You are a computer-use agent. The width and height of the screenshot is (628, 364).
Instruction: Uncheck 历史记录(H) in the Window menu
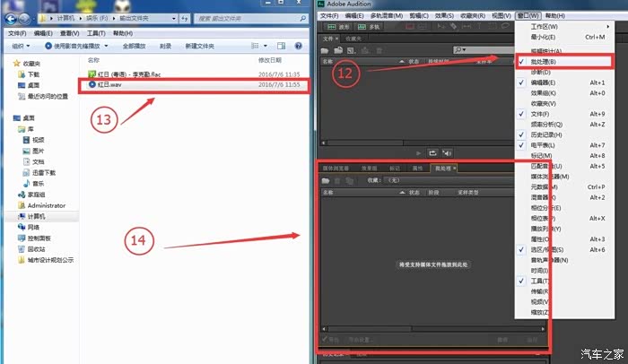pyautogui.click(x=564, y=135)
